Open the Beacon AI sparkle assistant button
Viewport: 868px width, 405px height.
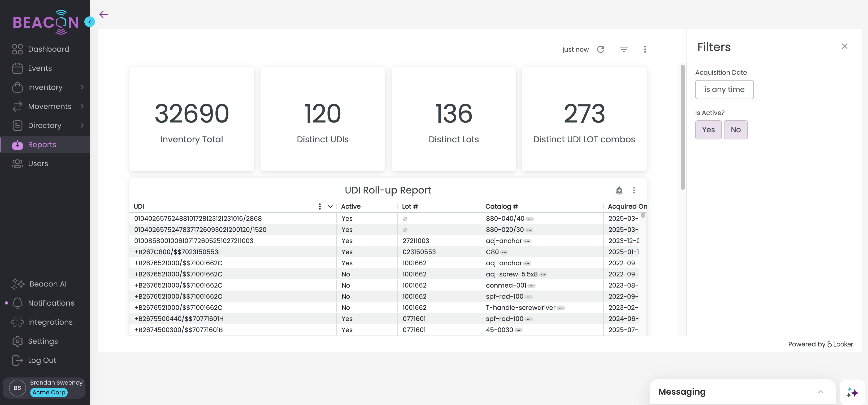[x=853, y=392]
